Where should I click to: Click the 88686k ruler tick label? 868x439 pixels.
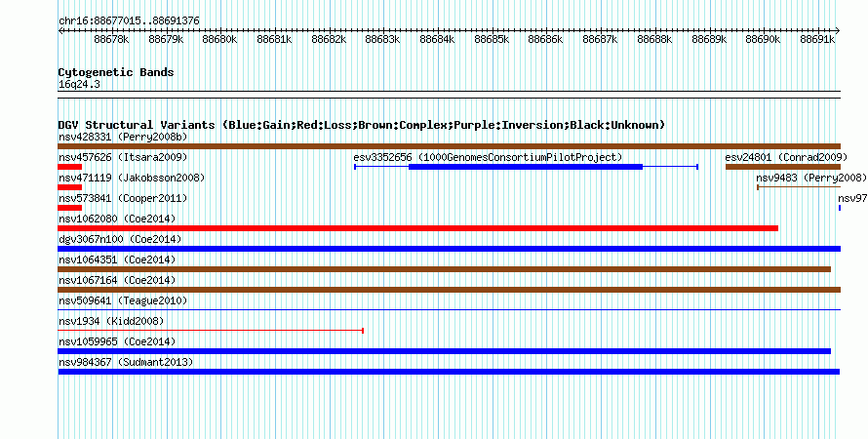pyautogui.click(x=545, y=39)
